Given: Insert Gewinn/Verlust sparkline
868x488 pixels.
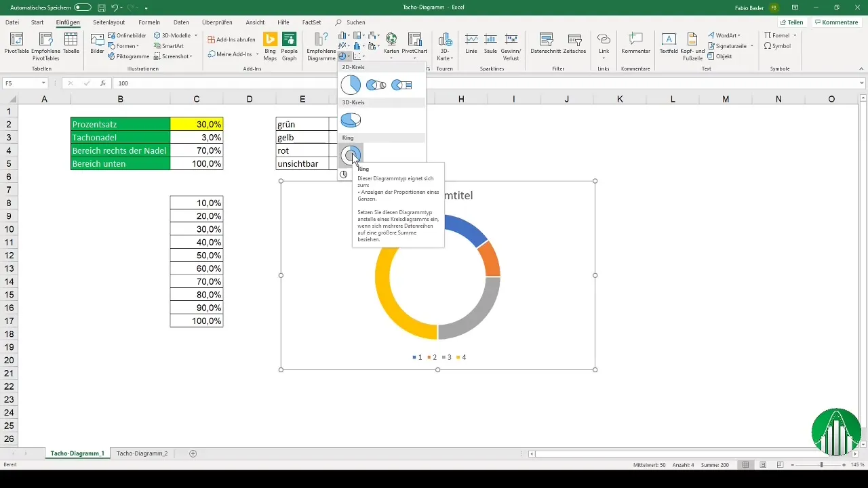Looking at the screenshot, I should (x=511, y=45).
